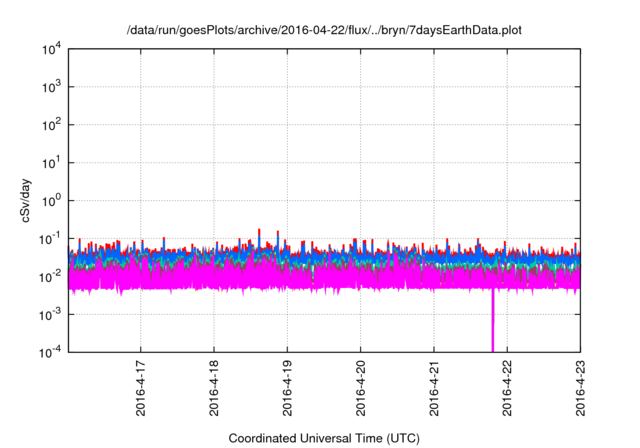This screenshot has width=640, height=448.
Task: Click the 10^0 y-axis tick label
Action: (52, 201)
